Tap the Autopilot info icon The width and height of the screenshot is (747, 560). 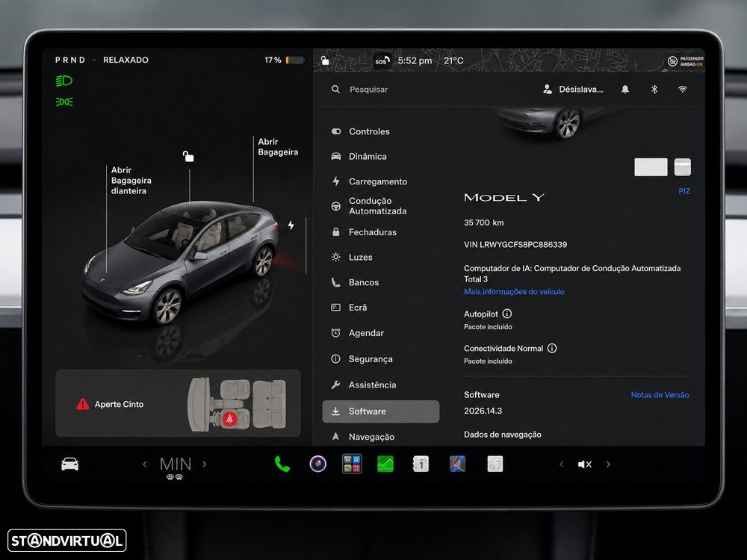coord(507,314)
